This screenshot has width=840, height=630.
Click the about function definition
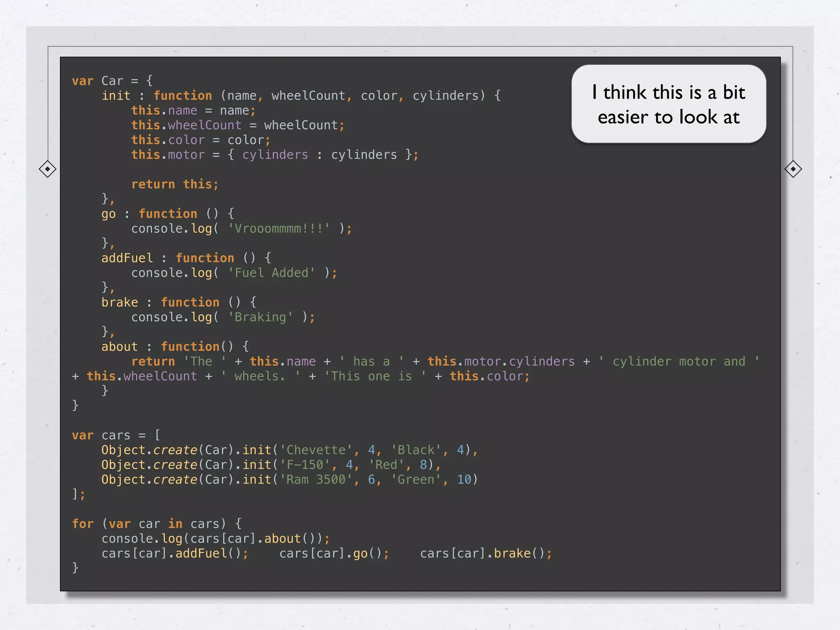click(x=190, y=347)
